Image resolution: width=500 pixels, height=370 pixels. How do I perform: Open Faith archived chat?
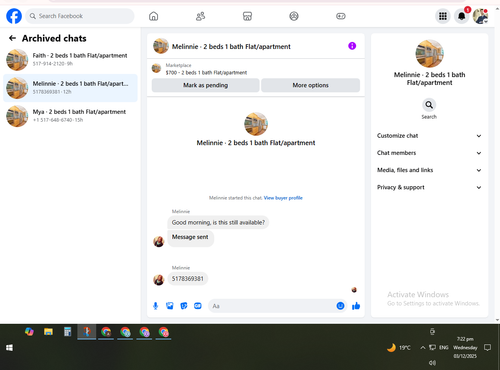70,60
